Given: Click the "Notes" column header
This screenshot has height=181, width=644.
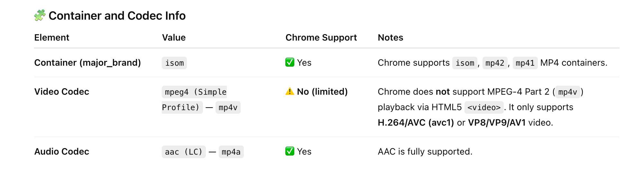Looking at the screenshot, I should [390, 38].
